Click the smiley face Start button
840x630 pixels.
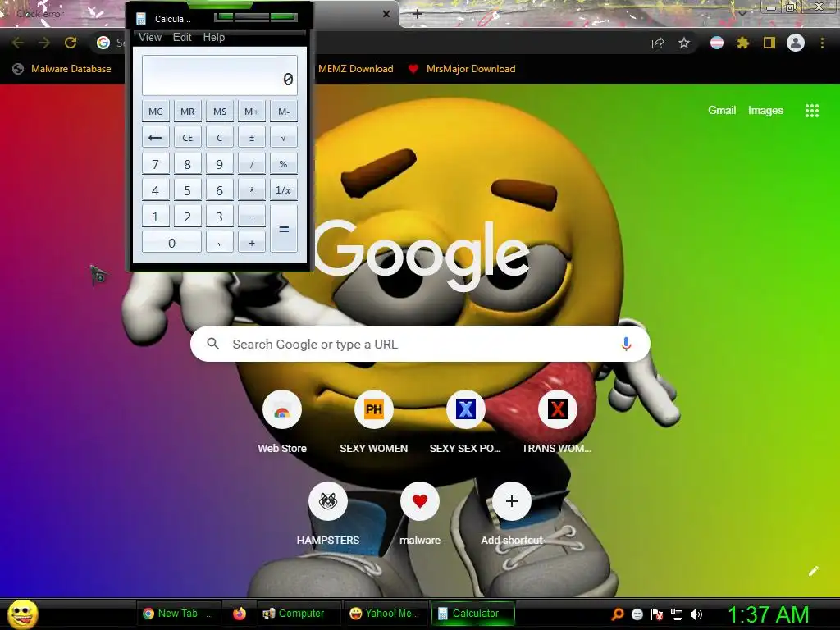tap(23, 614)
